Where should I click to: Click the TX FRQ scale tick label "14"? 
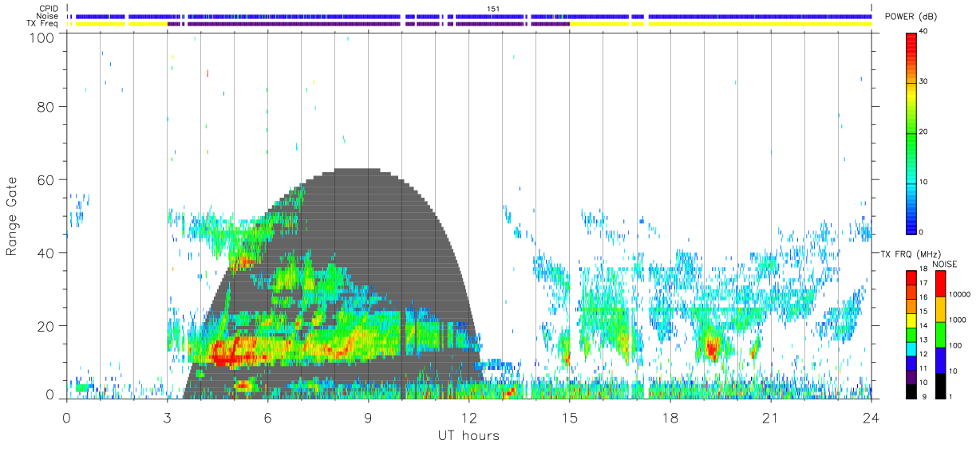(923, 326)
